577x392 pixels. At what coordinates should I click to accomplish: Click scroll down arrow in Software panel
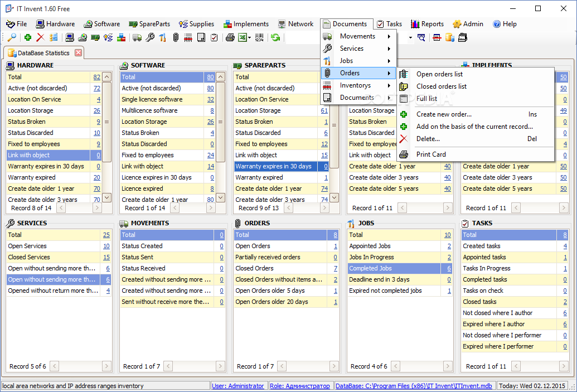[220, 197]
